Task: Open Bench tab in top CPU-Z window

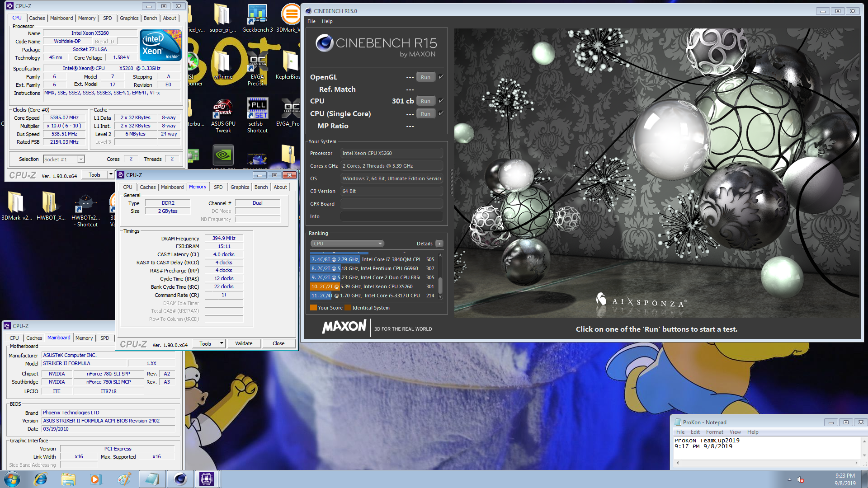Action: coord(151,18)
